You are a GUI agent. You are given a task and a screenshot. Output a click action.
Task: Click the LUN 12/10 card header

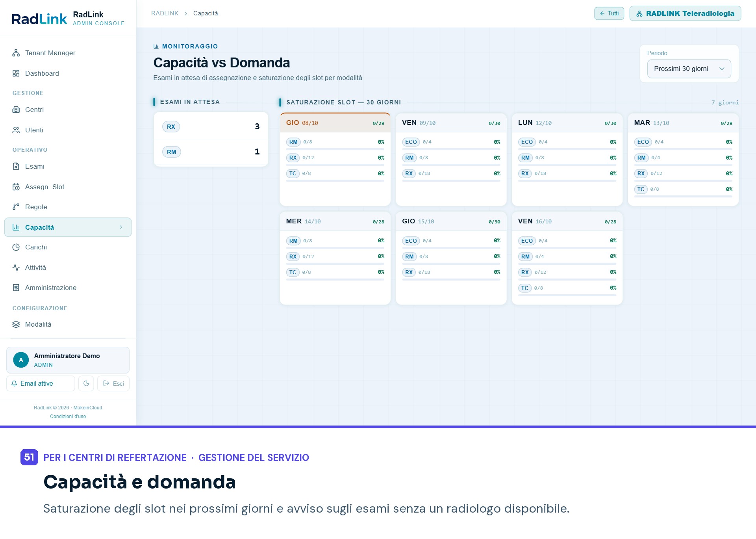(x=567, y=123)
